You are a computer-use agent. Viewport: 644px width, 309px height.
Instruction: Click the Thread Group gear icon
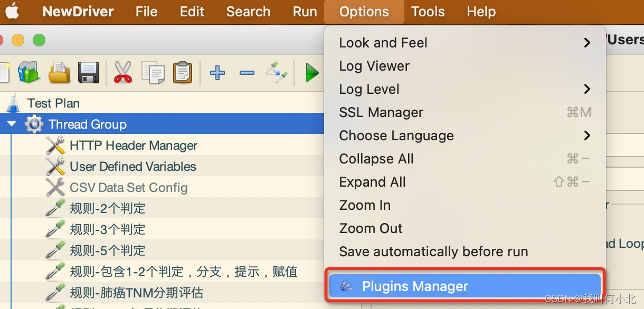(x=34, y=124)
